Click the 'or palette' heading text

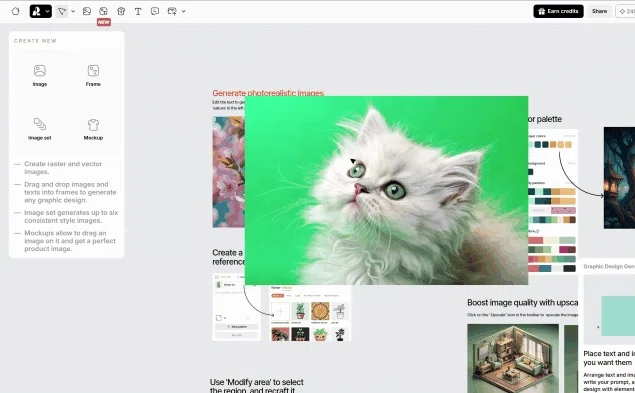tap(545, 119)
